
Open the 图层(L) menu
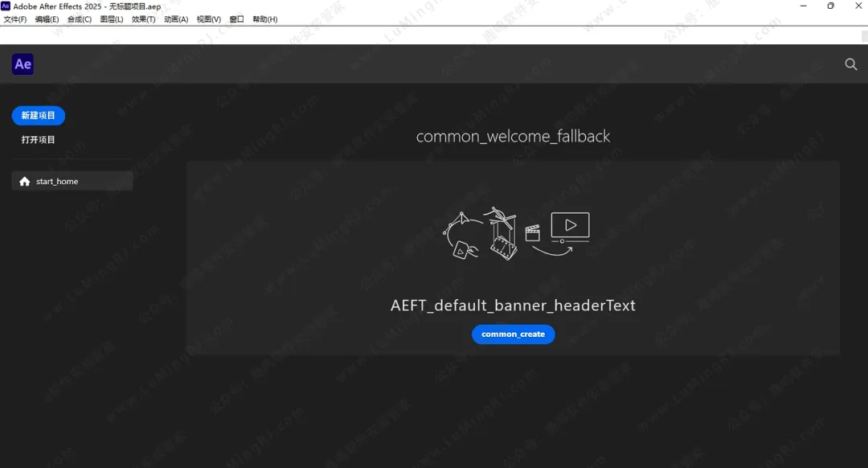[112, 19]
